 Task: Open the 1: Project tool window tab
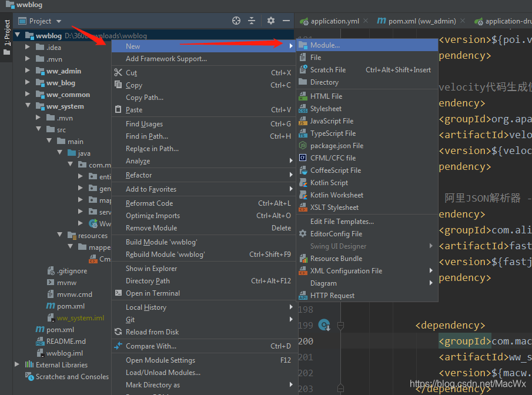pyautogui.click(x=7, y=38)
